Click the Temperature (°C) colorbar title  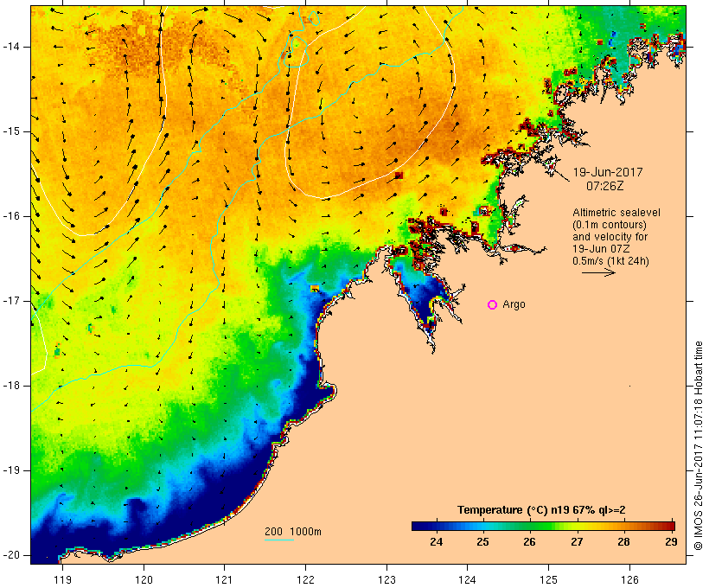[541, 510]
